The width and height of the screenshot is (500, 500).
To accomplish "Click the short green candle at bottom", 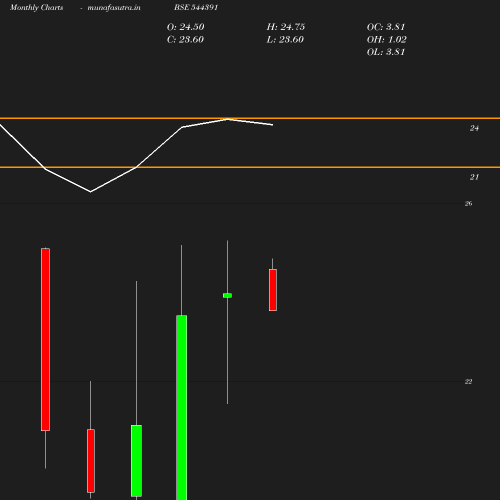I will pos(136,461).
